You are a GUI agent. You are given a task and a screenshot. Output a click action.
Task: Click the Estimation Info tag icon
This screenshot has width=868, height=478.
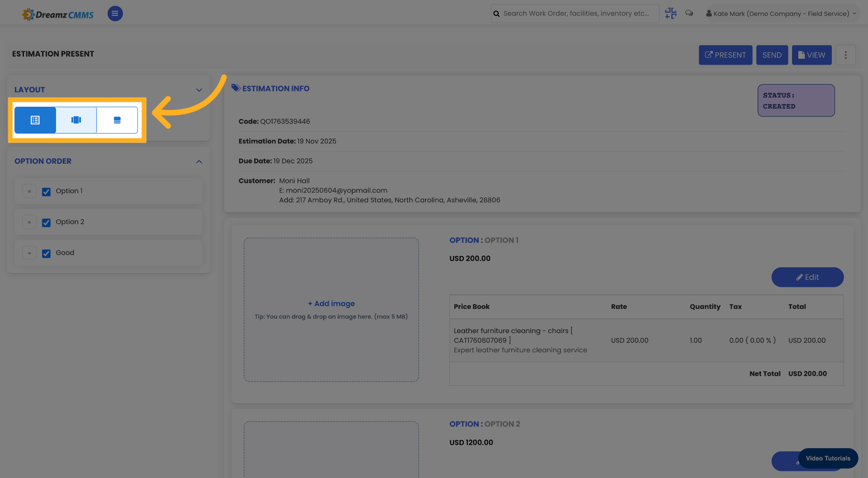point(236,88)
